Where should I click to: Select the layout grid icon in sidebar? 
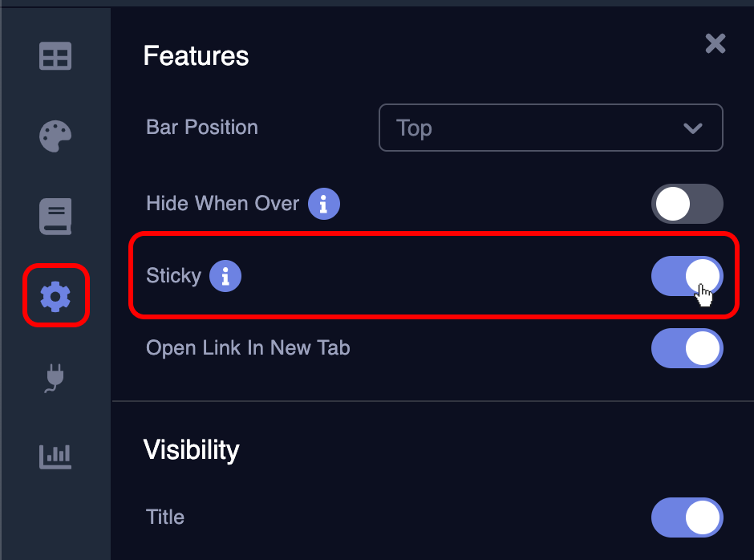coord(55,56)
